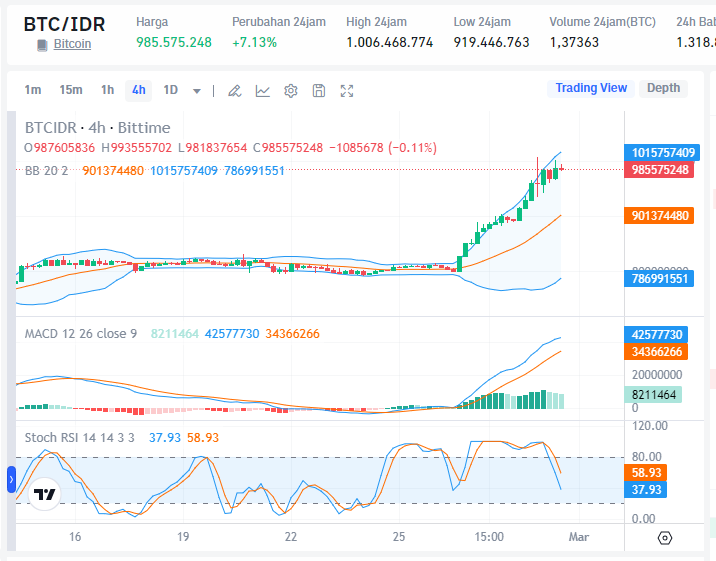This screenshot has width=716, height=561.
Task: Open the more timeframes dropdown arrow
Action: click(x=197, y=91)
